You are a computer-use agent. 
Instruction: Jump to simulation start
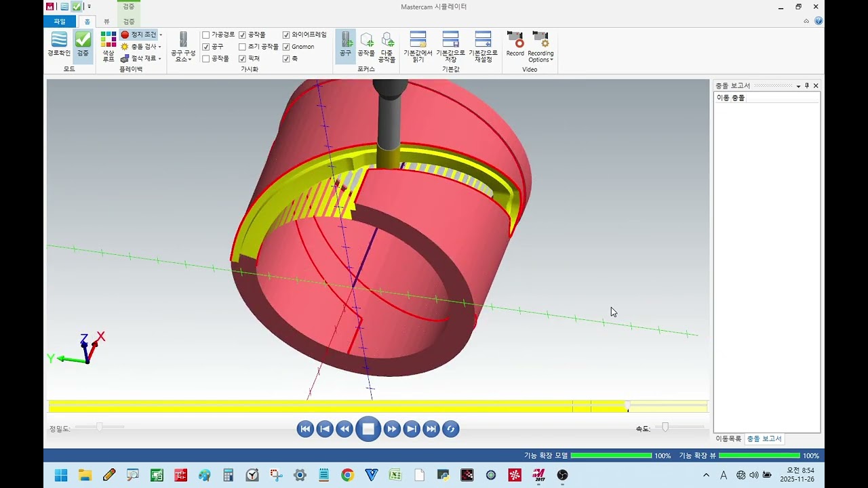305,429
